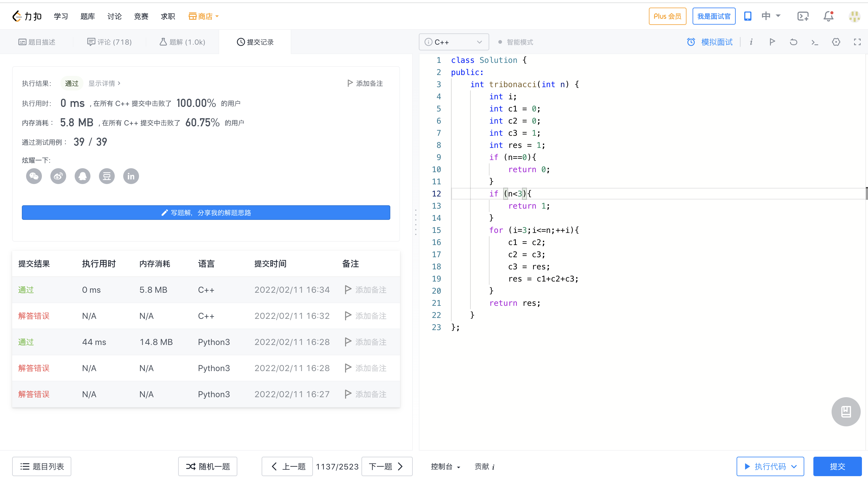This screenshot has height=481, width=868.
Task: Open editor settings gear
Action: 836,42
